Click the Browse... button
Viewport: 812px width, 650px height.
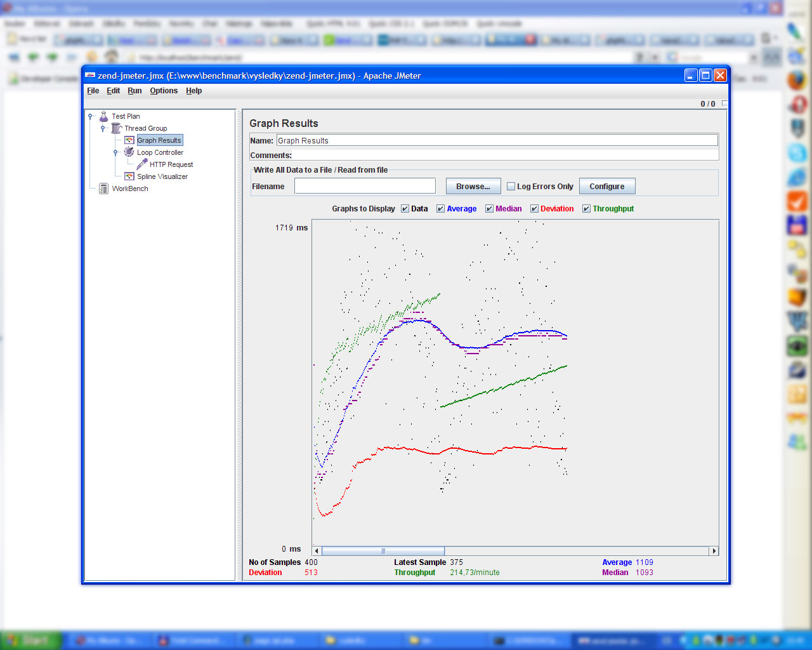coord(473,187)
